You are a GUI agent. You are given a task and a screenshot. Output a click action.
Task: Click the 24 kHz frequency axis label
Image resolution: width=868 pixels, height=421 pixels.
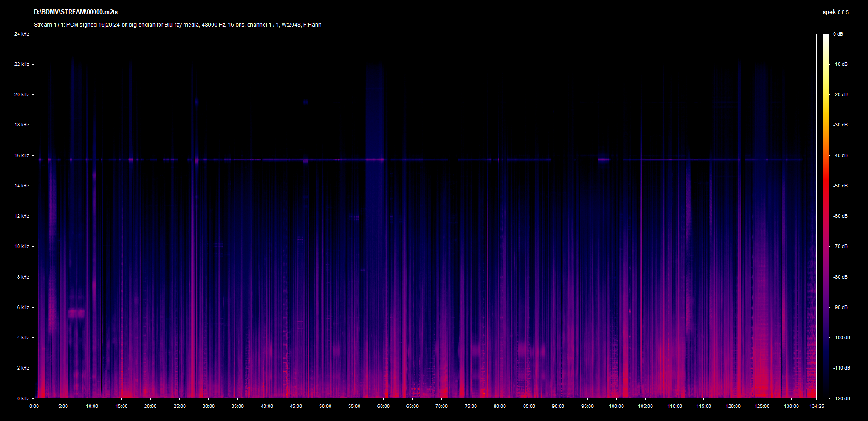tap(22, 34)
